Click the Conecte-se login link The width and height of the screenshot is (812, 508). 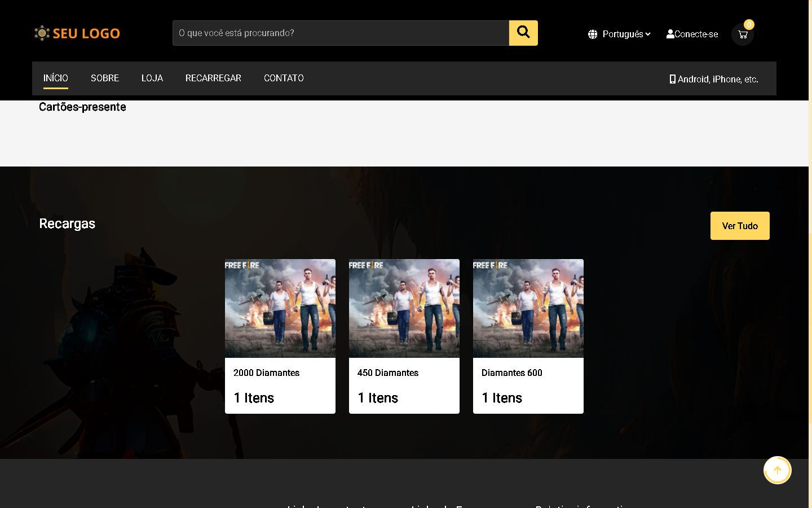(696, 34)
